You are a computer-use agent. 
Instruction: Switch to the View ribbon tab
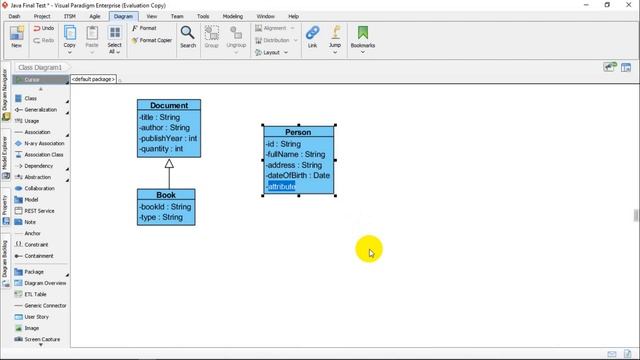[152, 16]
